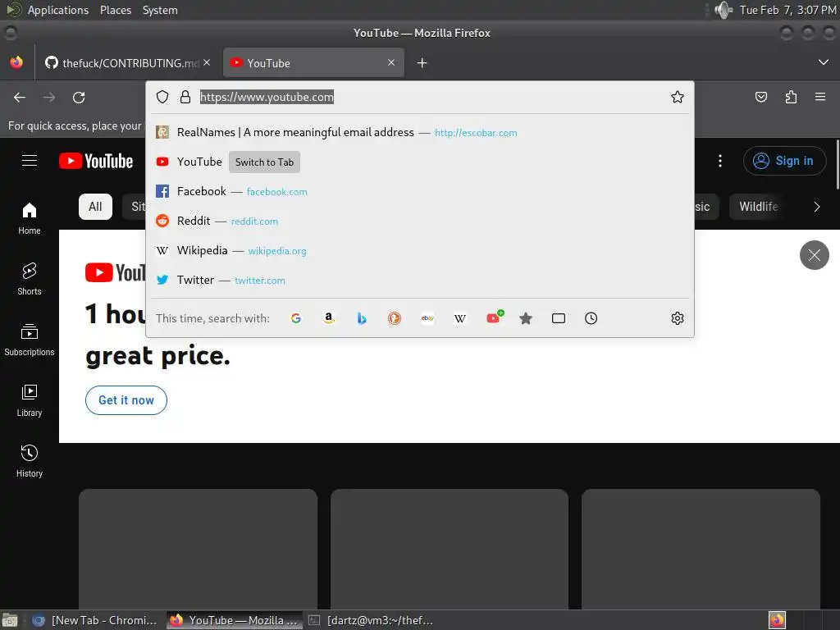
Task: Click the Get it now button
Action: pos(126,400)
